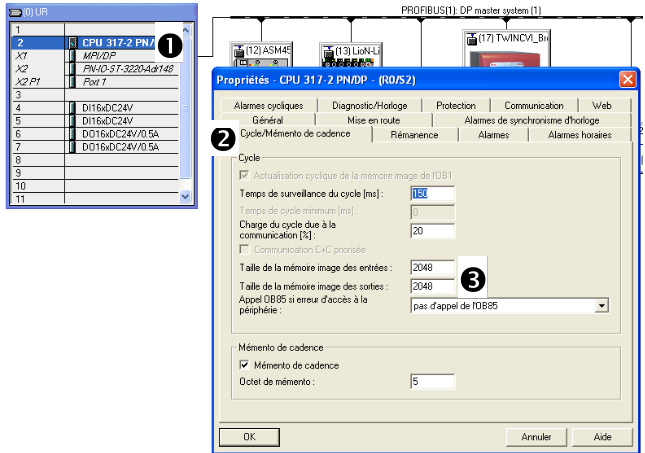Screen dimensions: 645x453
Task: Toggle Actualisation cyclique de la mémoire image checkbox
Action: click(245, 175)
